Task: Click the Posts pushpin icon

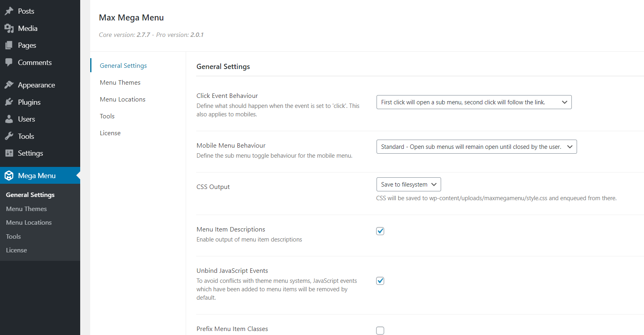Action: click(9, 11)
